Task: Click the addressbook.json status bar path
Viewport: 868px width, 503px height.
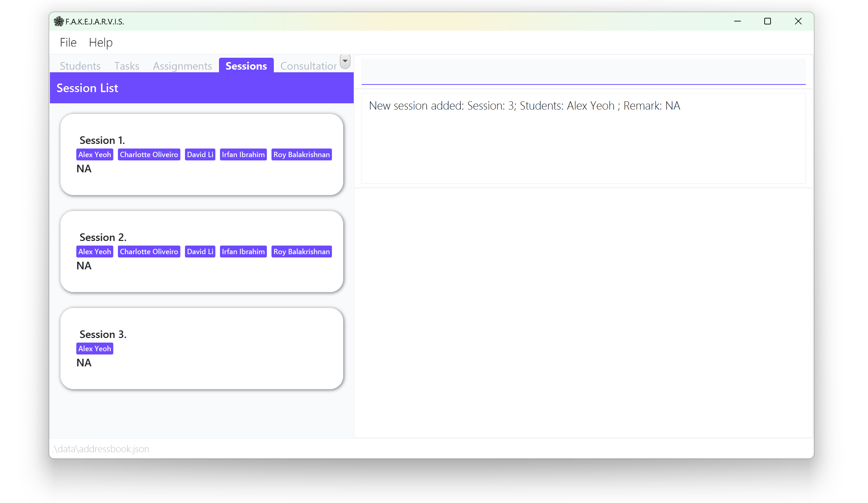Action: (101, 449)
